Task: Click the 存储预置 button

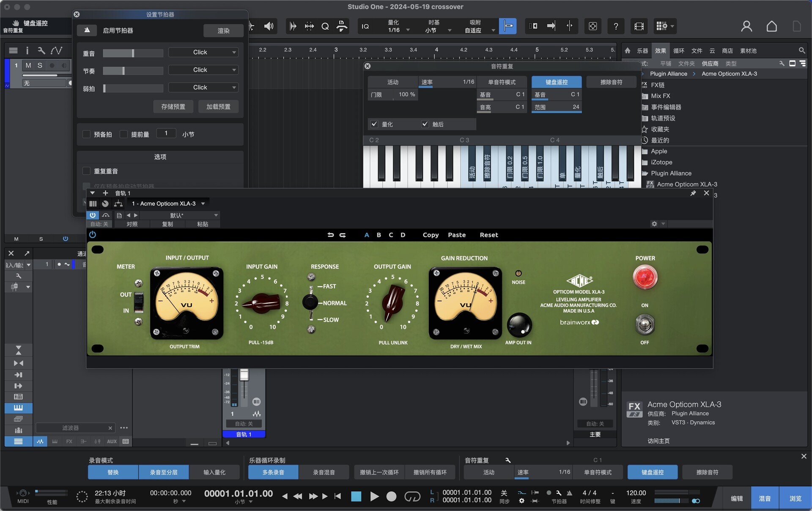Action: point(173,107)
